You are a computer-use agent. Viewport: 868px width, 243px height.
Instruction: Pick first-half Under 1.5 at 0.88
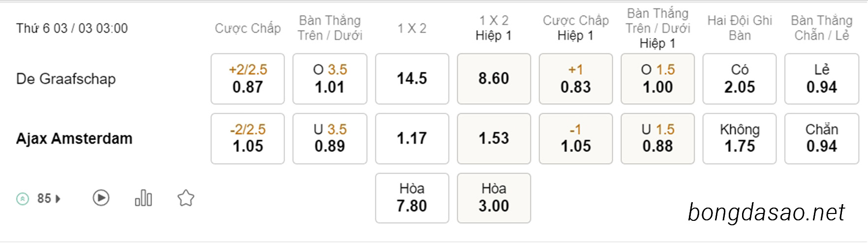pos(658,138)
